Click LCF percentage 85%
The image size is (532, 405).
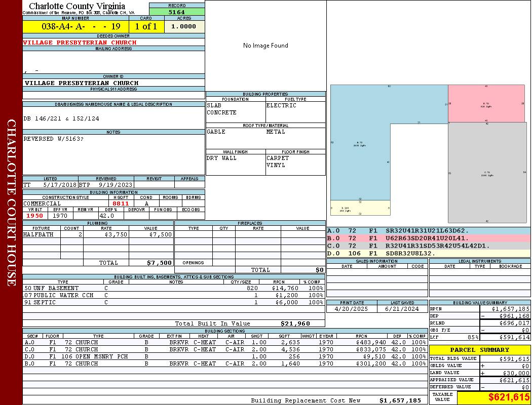473,337
